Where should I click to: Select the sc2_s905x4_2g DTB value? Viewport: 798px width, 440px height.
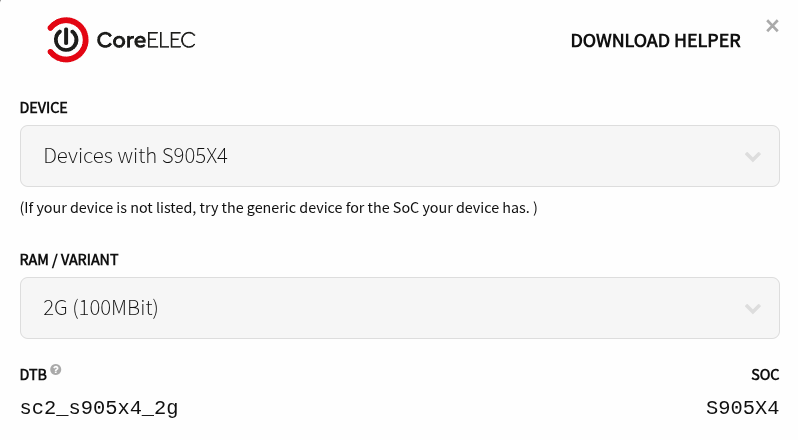99,408
